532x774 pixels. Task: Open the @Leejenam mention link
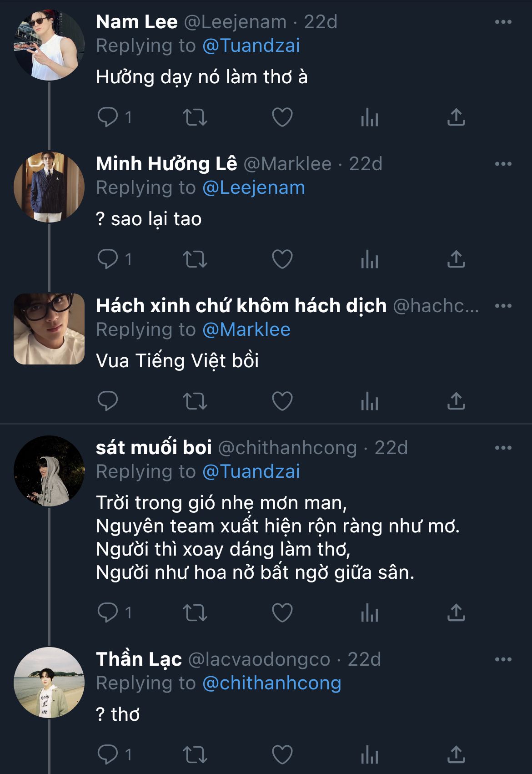[x=253, y=187]
